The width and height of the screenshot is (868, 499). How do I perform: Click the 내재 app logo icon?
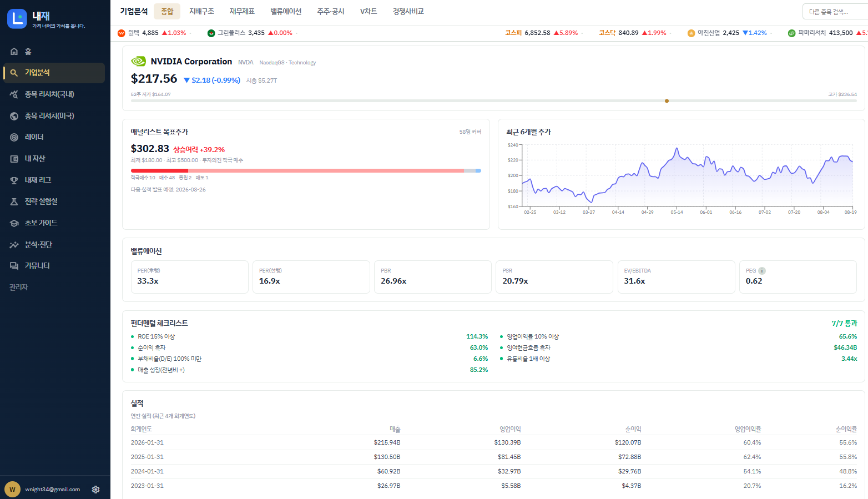coord(17,18)
